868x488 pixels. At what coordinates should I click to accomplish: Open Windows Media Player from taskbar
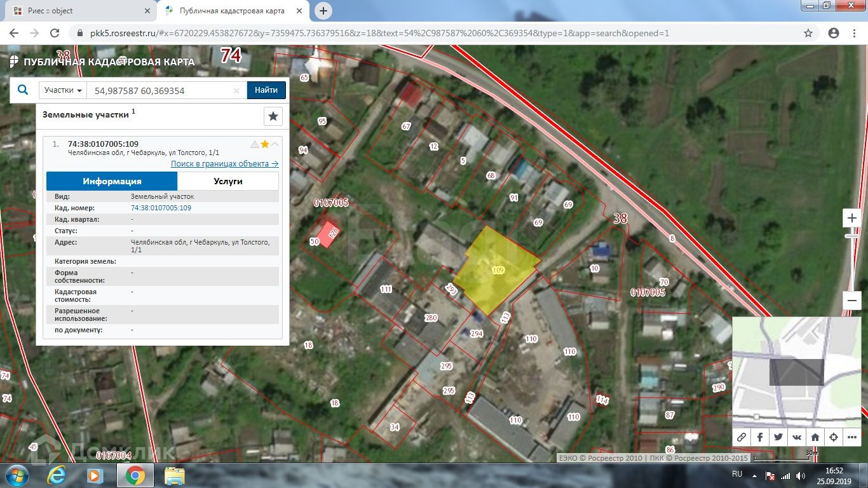pos(95,475)
